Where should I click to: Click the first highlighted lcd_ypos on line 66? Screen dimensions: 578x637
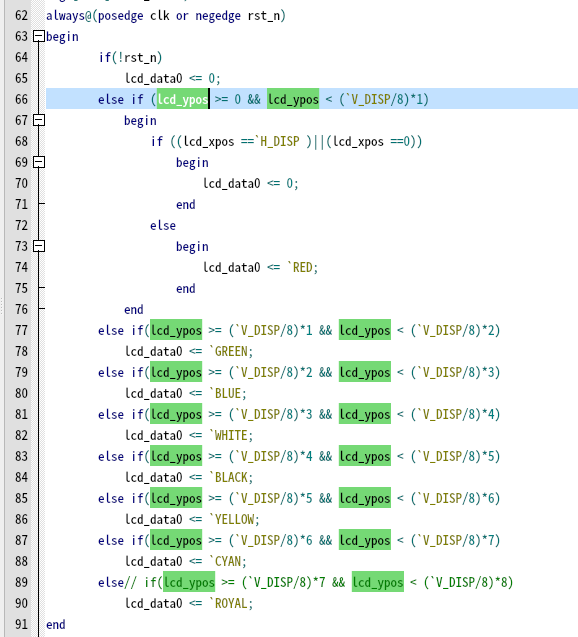tap(183, 99)
